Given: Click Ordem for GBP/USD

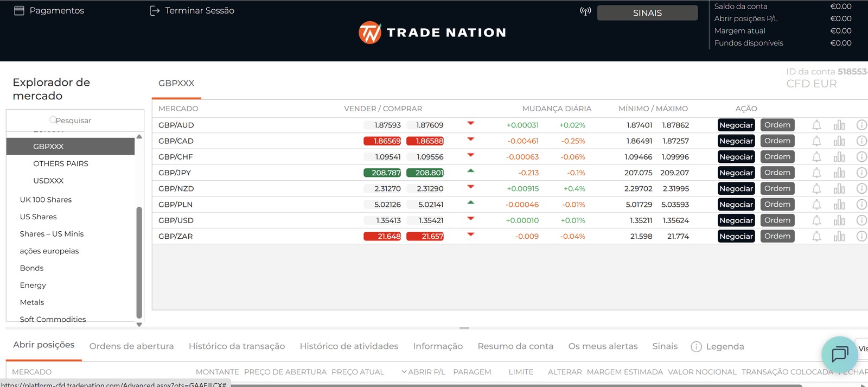Looking at the screenshot, I should [x=777, y=220].
